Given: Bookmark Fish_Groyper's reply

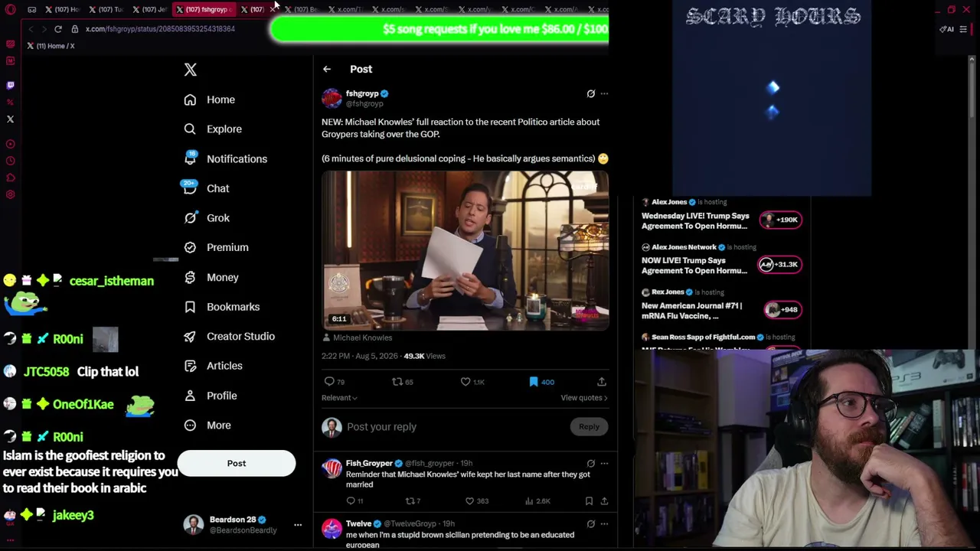Looking at the screenshot, I should 589,501.
